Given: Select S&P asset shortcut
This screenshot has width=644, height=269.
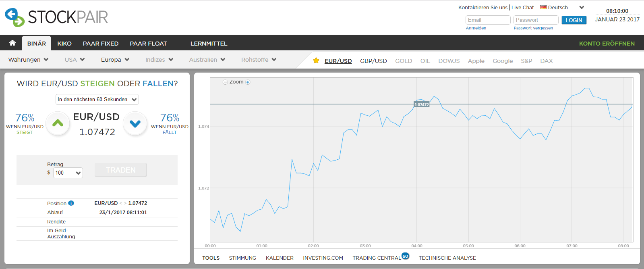Looking at the screenshot, I should [526, 61].
